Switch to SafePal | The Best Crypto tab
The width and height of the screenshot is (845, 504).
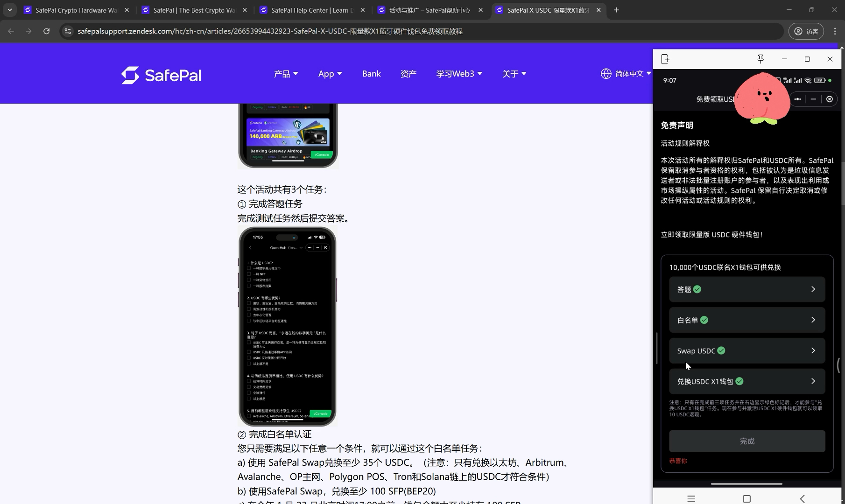coord(195,10)
